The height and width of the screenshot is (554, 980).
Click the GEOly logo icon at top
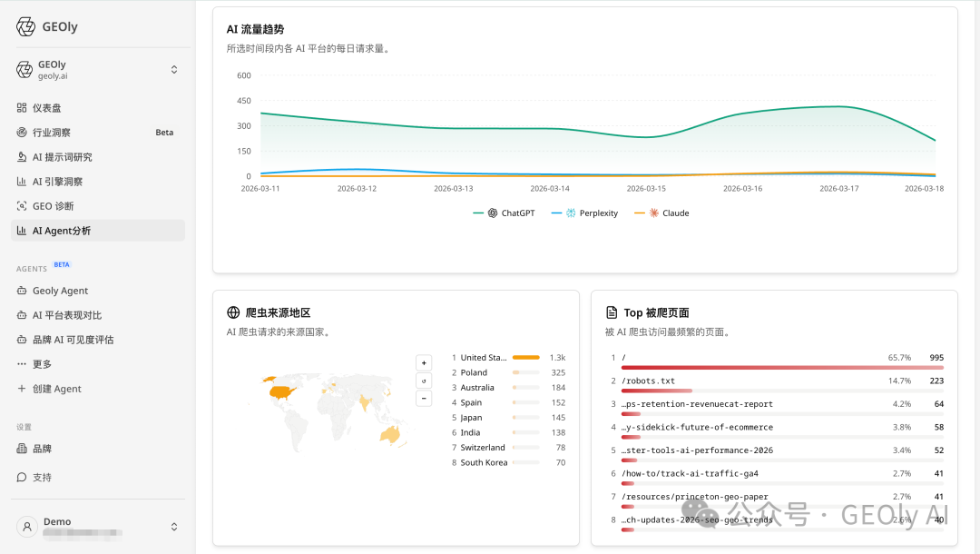pos(25,27)
